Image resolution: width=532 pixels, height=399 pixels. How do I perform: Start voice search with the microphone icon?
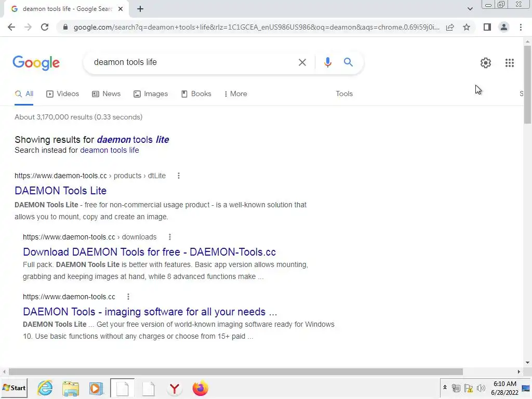[327, 62]
